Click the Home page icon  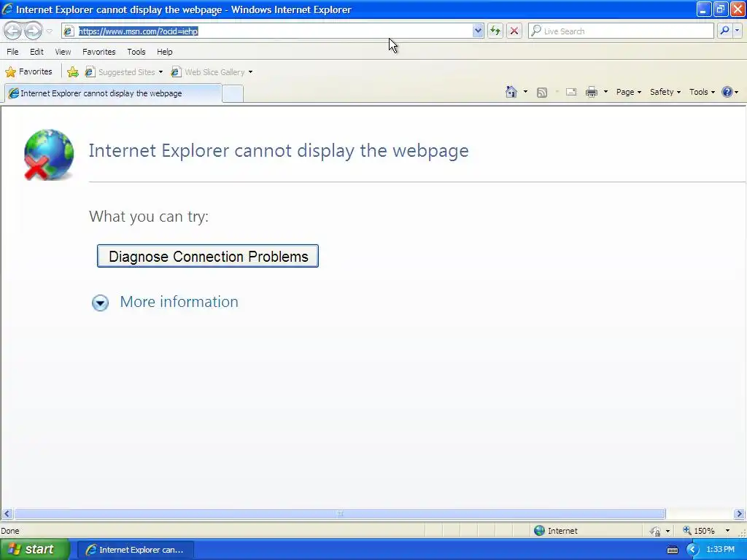[x=511, y=92]
